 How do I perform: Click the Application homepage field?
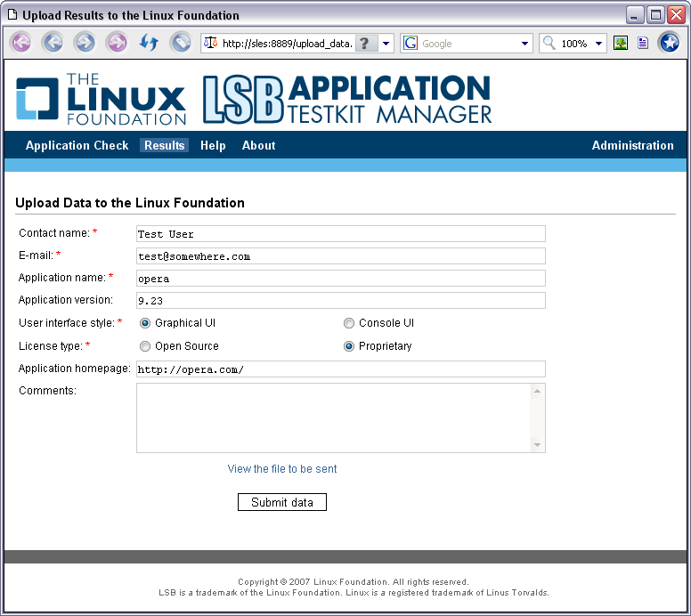[341, 369]
